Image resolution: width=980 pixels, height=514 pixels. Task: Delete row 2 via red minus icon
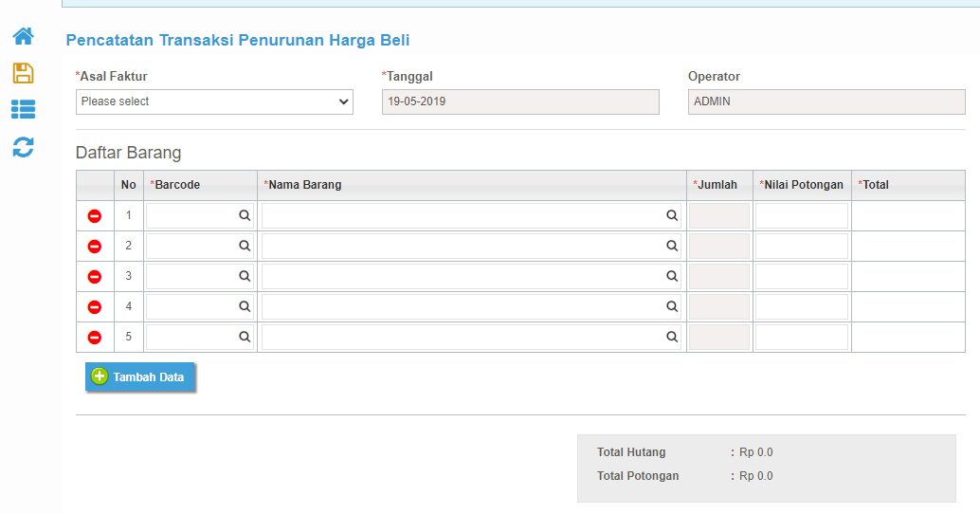click(x=95, y=247)
